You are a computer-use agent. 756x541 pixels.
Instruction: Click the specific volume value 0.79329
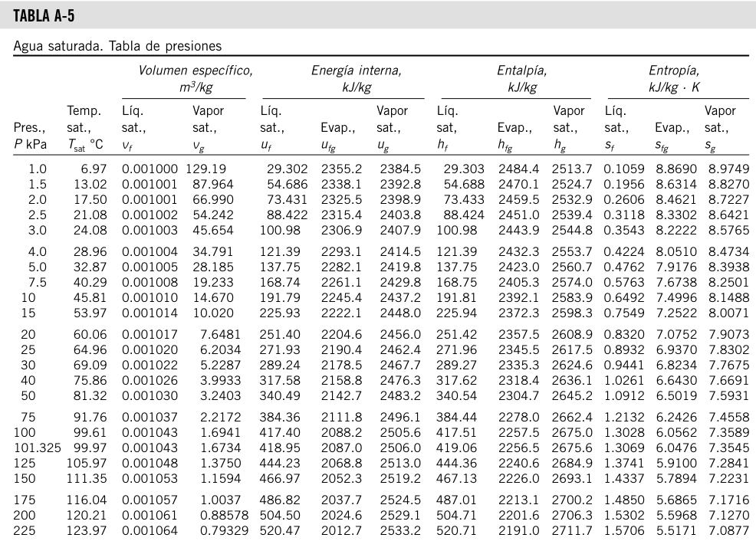[224, 530]
